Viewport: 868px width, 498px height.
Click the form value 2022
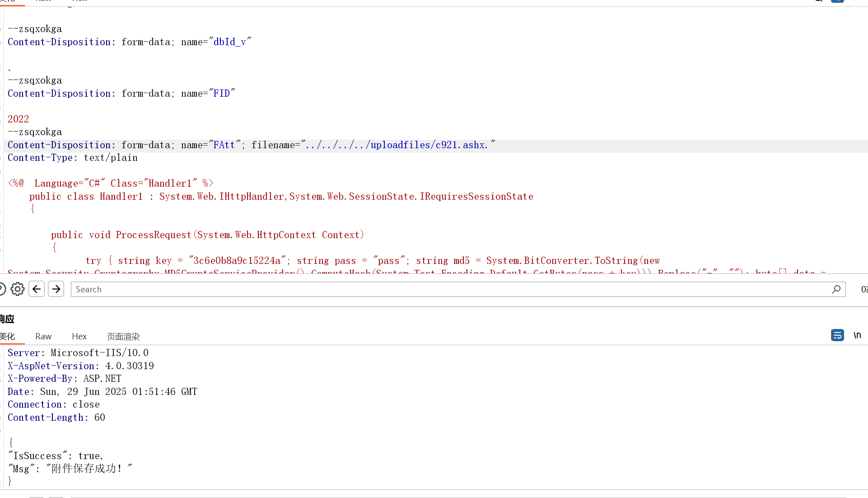18,119
